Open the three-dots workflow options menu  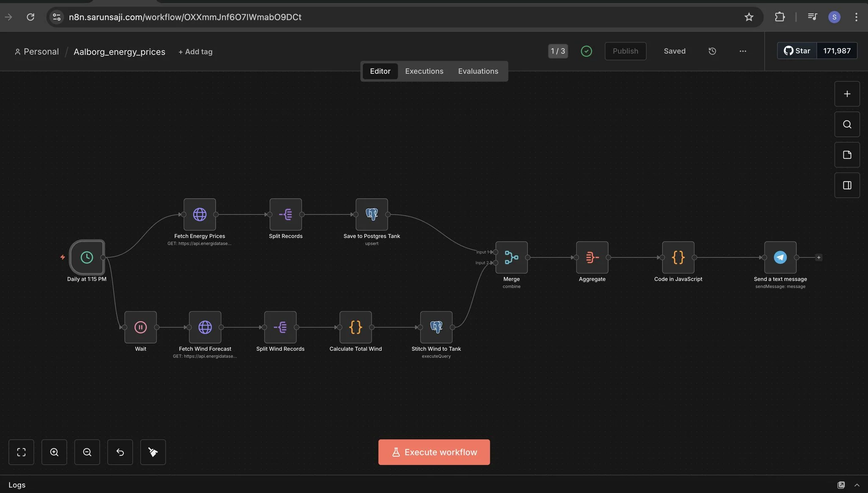click(743, 51)
